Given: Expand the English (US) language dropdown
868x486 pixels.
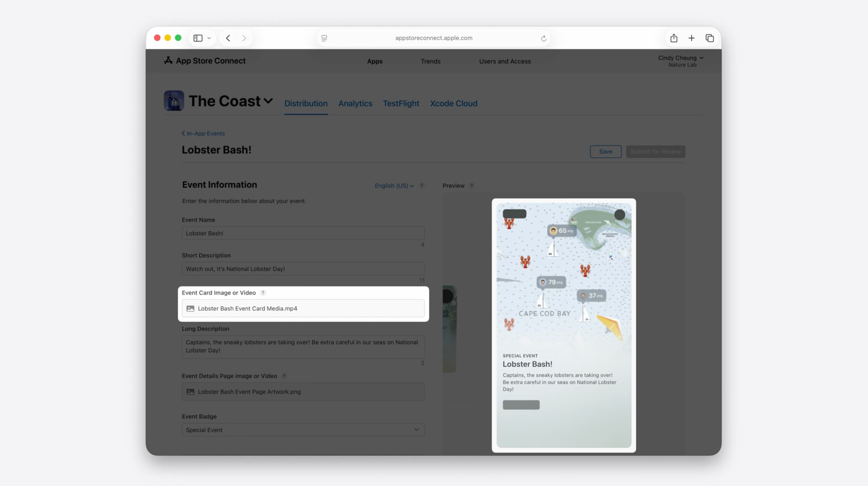Looking at the screenshot, I should coord(394,185).
